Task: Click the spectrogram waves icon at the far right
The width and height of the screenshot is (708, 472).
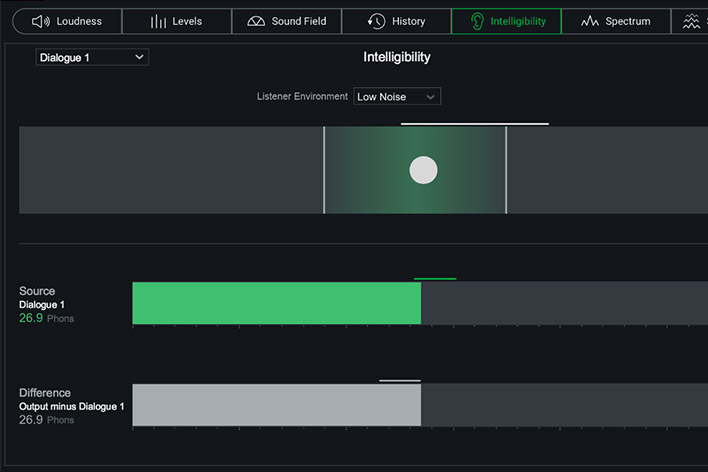Action: pos(691,21)
